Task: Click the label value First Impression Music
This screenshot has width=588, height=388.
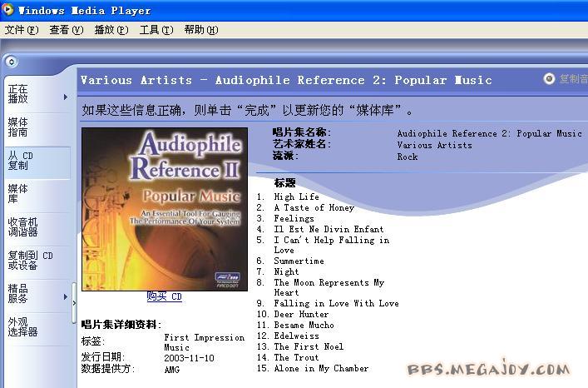Action: (x=205, y=342)
